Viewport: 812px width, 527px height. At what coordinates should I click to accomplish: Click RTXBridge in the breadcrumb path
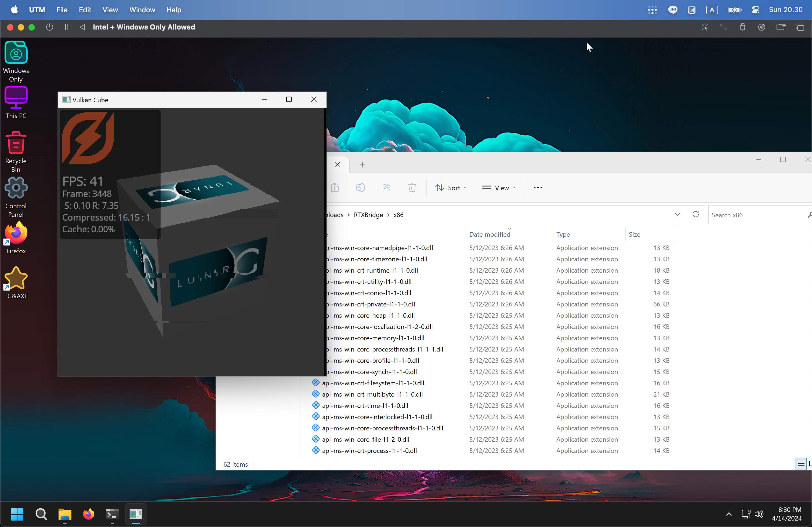[368, 215]
